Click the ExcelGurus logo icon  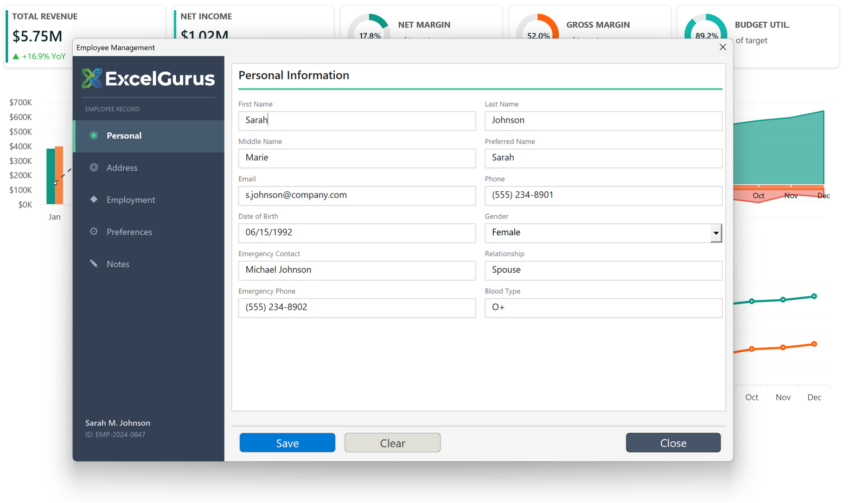(93, 78)
